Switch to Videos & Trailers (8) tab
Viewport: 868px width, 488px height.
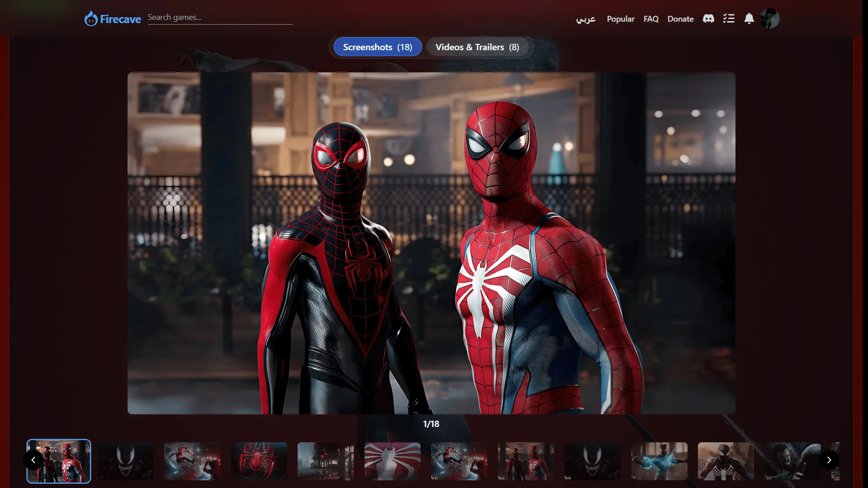pos(477,47)
